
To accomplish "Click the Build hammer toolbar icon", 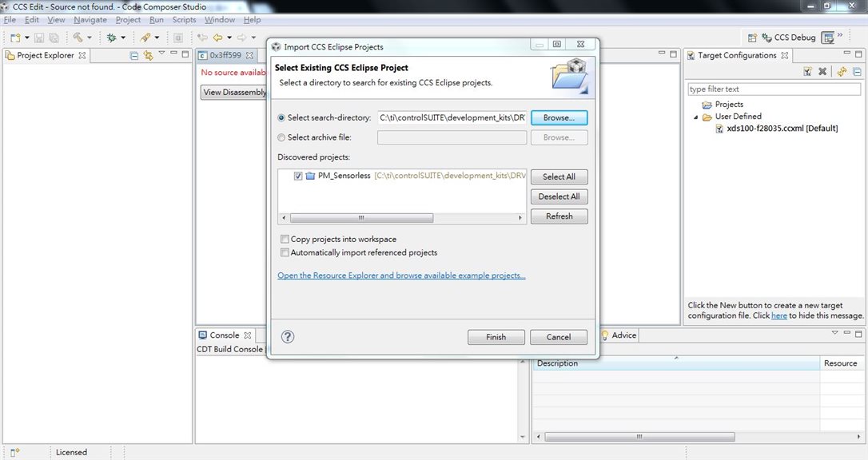I will point(78,38).
